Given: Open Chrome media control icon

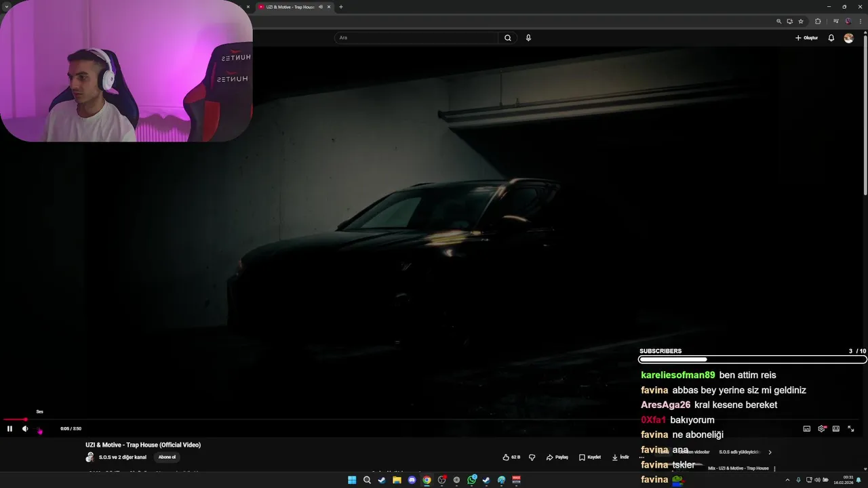Looking at the screenshot, I should 836,21.
